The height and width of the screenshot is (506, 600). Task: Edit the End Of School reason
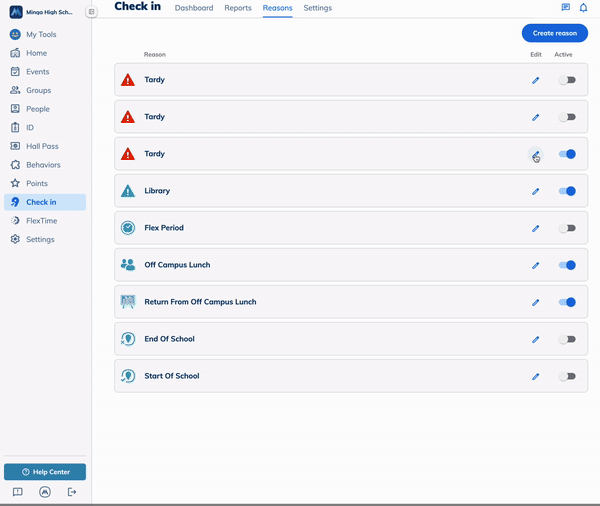pos(535,339)
